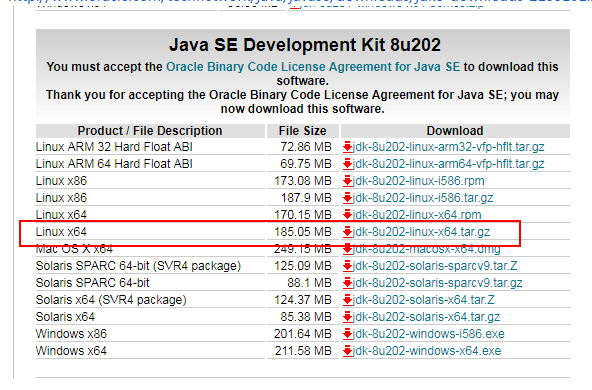Download jdk-8u202-solaris-x64.tar.Z
Screen dimensions: 592x390
click(423, 300)
